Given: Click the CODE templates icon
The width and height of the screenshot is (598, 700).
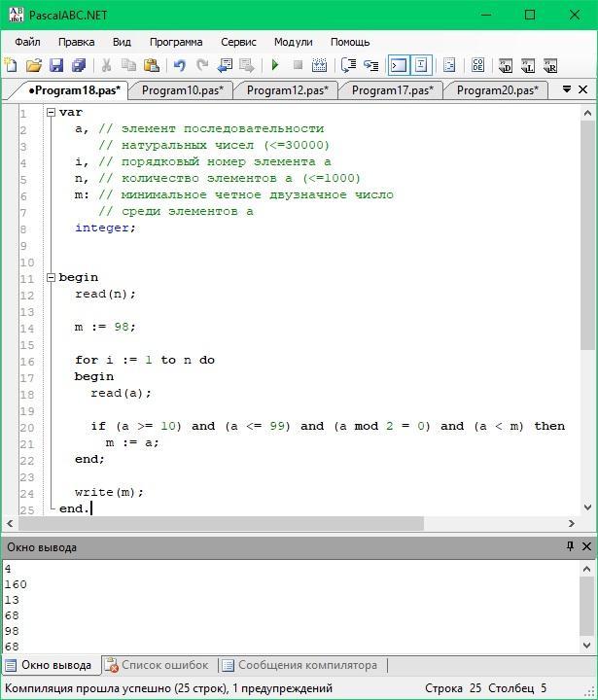Looking at the screenshot, I should point(477,65).
